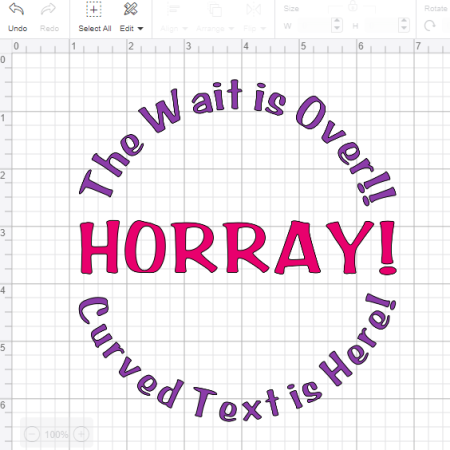Click the Undo arrow icon
Screen dimensions: 450x450
(16, 9)
